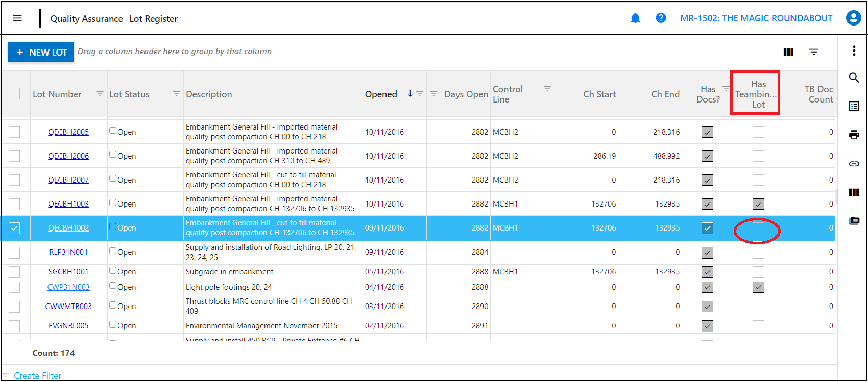Toggle Has Teambinder Lot checkbox for QECBH1002
868x382 pixels.
point(758,228)
